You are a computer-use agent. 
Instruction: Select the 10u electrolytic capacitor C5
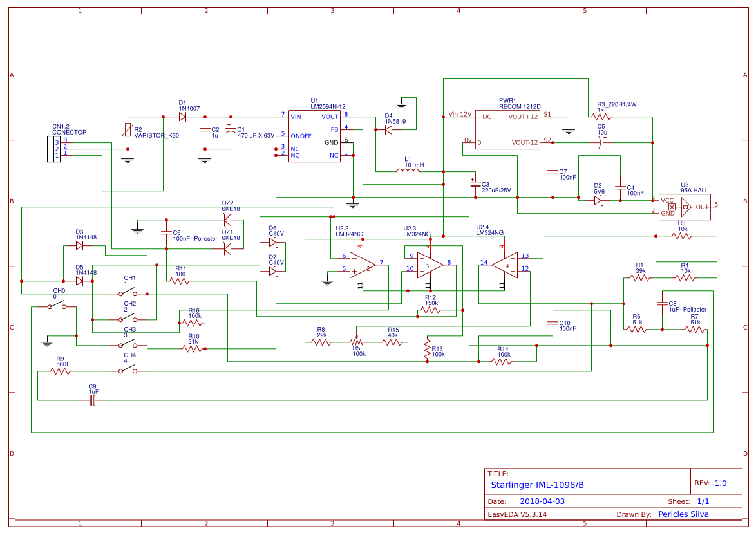click(x=601, y=142)
